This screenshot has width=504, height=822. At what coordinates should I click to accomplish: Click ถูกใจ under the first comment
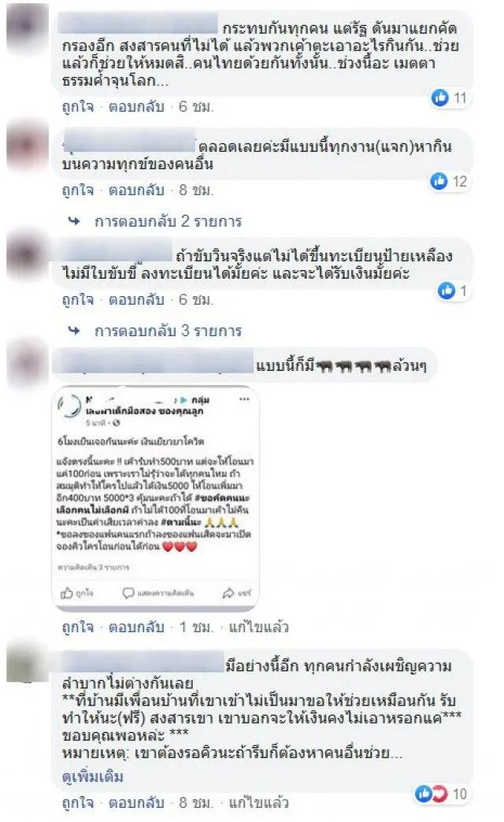tap(78, 106)
